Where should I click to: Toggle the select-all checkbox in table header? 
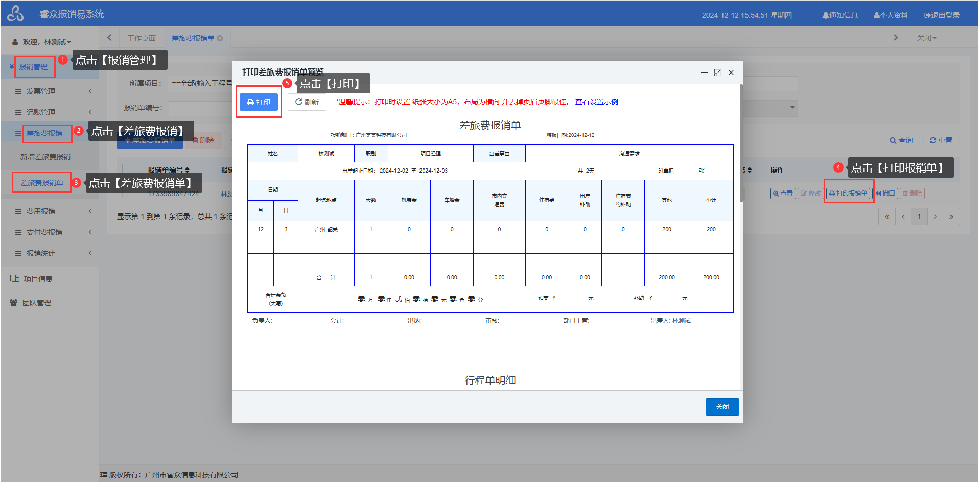pos(127,170)
